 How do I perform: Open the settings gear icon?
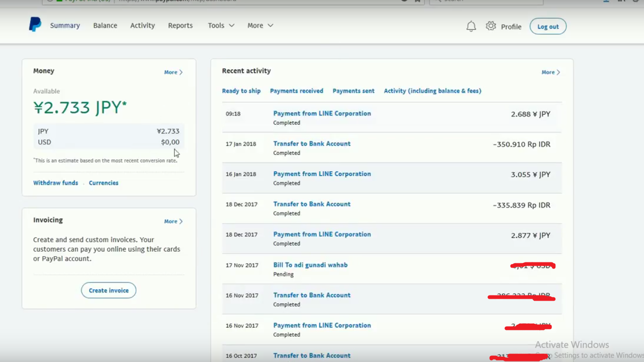pos(491,26)
